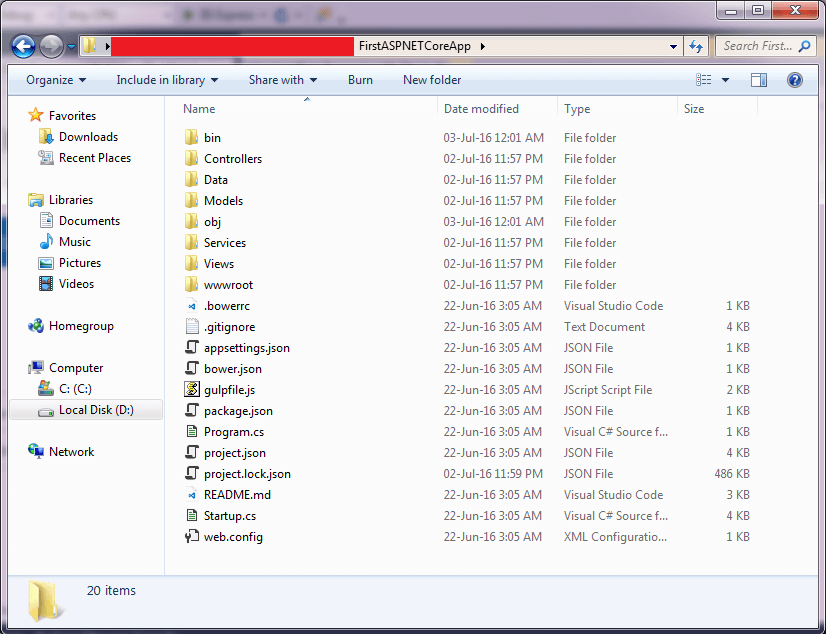The image size is (826, 634).
Task: Select the bin folder icon
Action: click(191, 137)
